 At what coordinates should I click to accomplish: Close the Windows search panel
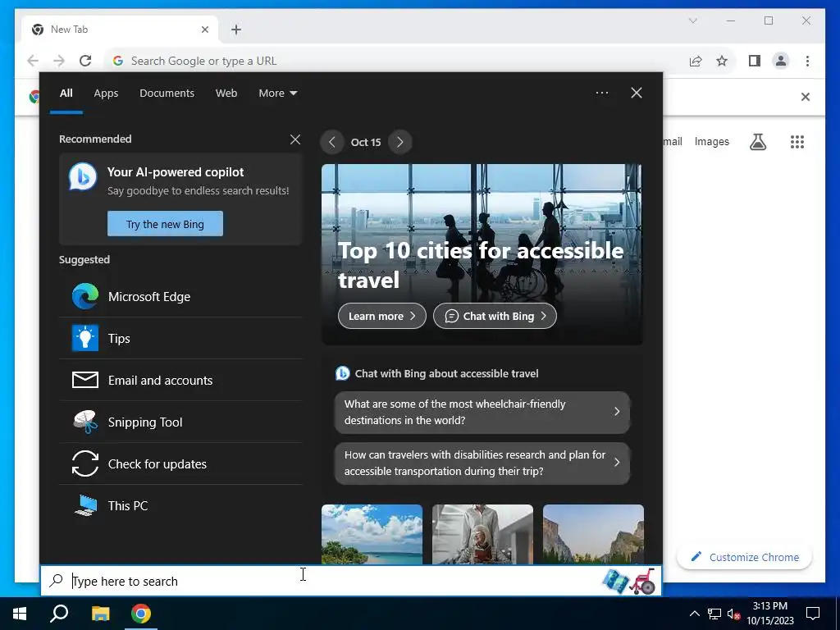tap(637, 93)
